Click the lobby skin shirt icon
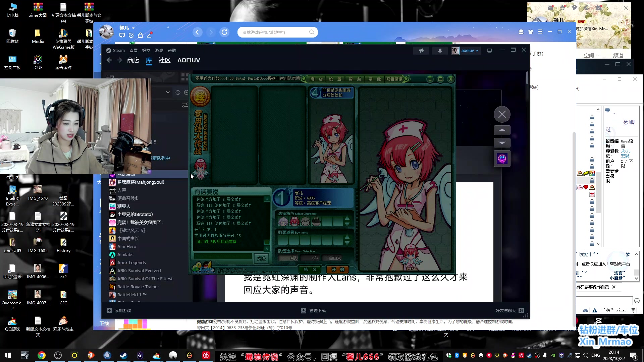Image resolution: width=644 pixels, height=362 pixels. (x=530, y=32)
